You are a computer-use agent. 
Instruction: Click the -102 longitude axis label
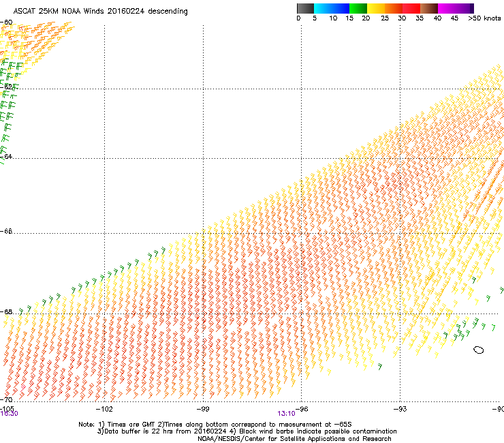tap(104, 409)
